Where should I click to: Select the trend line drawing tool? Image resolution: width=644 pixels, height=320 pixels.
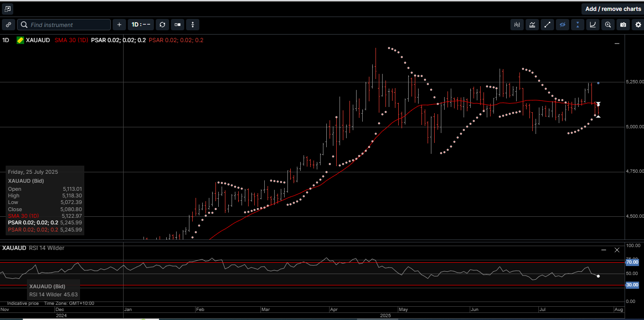(x=547, y=25)
